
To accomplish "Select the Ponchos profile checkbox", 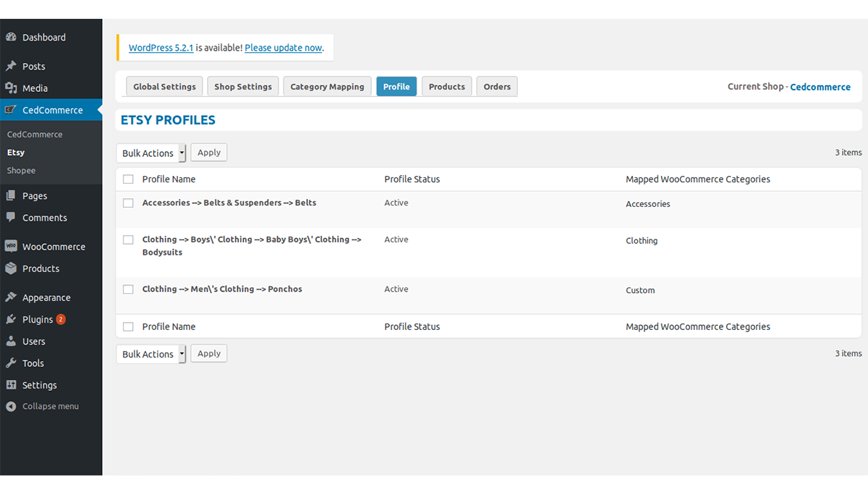I will click(x=128, y=289).
